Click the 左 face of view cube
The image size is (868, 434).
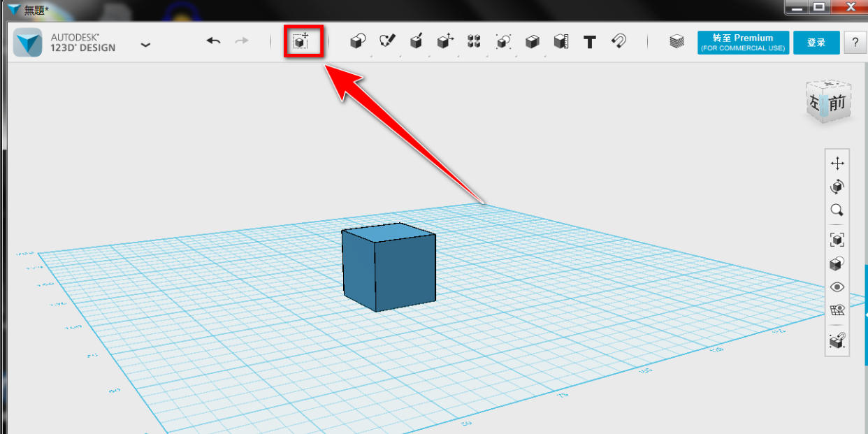point(816,102)
